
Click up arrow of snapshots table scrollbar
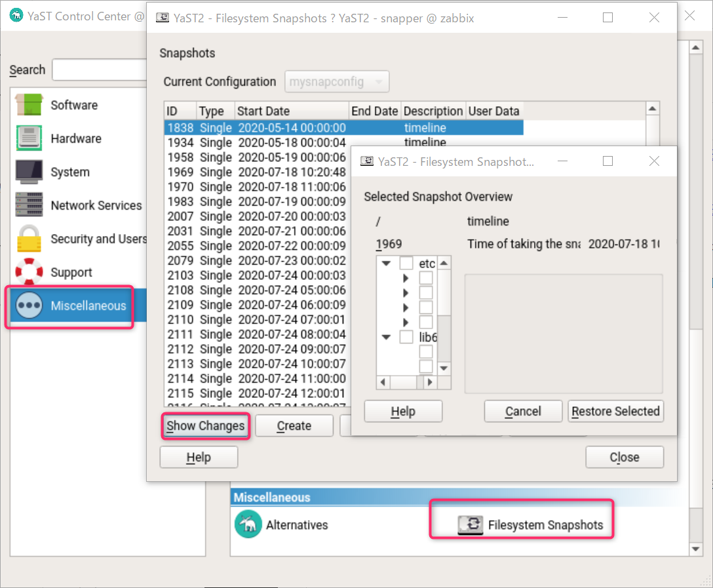tap(652, 109)
